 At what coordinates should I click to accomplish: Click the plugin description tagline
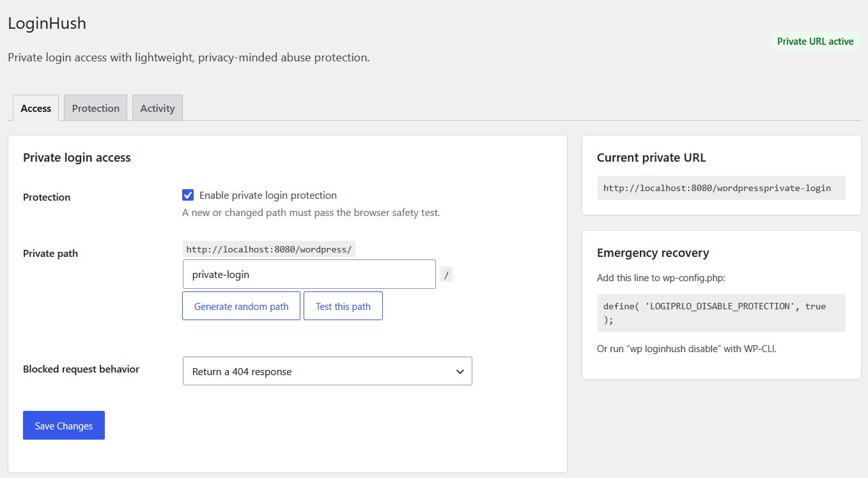189,58
